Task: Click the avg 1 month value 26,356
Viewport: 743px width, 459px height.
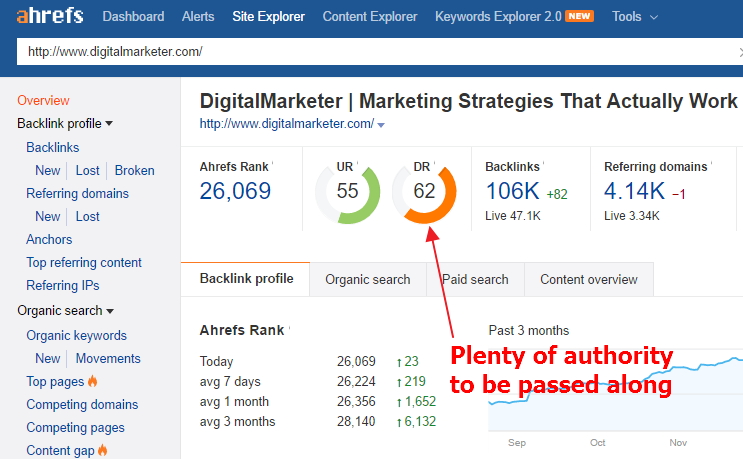Action: (x=356, y=402)
